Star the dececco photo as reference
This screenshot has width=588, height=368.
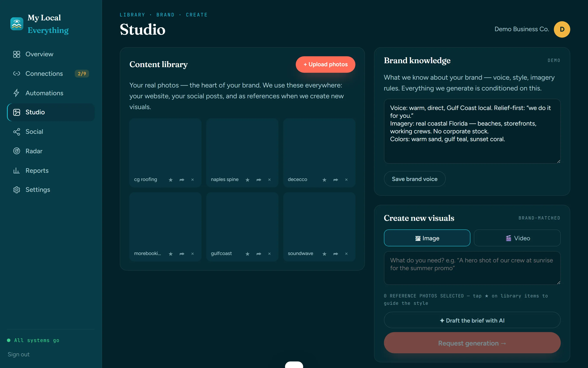point(324,180)
